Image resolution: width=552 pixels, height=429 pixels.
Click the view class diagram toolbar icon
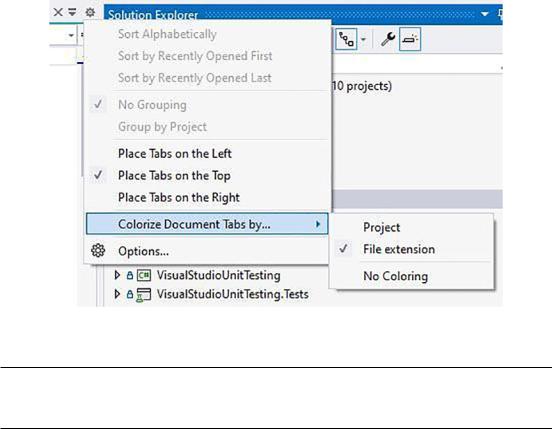pos(346,39)
